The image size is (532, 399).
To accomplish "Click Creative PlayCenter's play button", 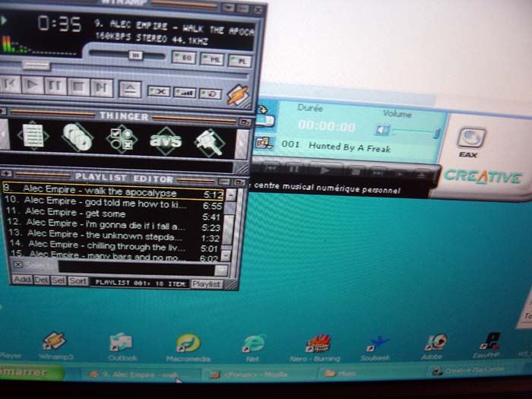I will [x=325, y=170].
